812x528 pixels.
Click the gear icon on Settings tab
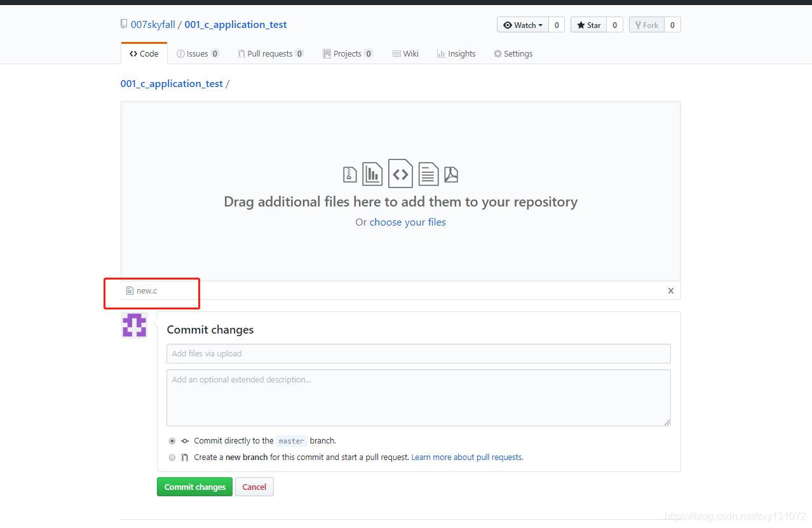coord(497,53)
